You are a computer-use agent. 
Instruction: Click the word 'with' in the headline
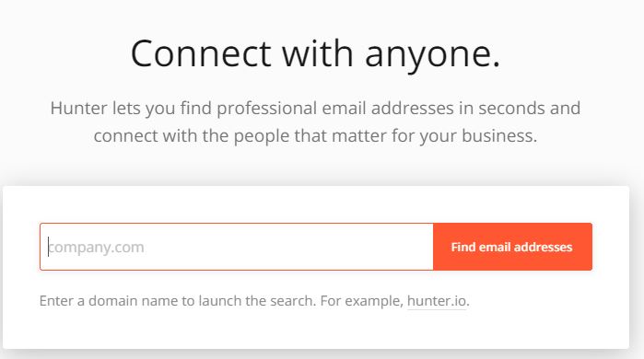pyautogui.click(x=318, y=53)
